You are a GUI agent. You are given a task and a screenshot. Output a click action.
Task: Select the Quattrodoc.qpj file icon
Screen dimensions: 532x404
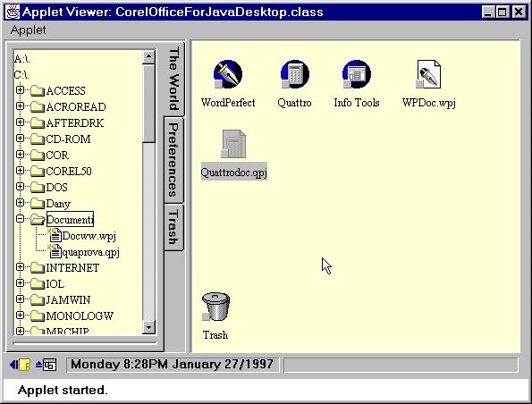coord(233,144)
